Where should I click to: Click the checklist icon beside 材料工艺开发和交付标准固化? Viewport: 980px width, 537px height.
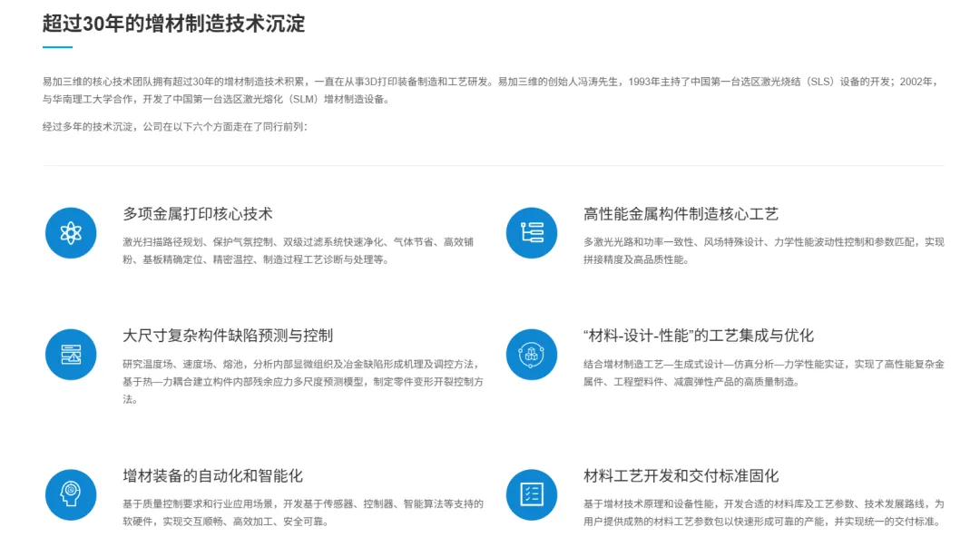[x=531, y=494]
